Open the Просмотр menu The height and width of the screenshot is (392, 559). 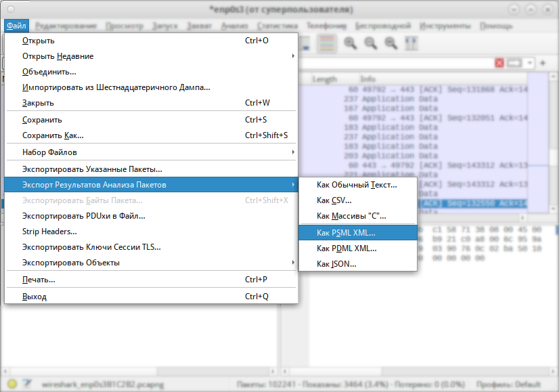(125, 26)
